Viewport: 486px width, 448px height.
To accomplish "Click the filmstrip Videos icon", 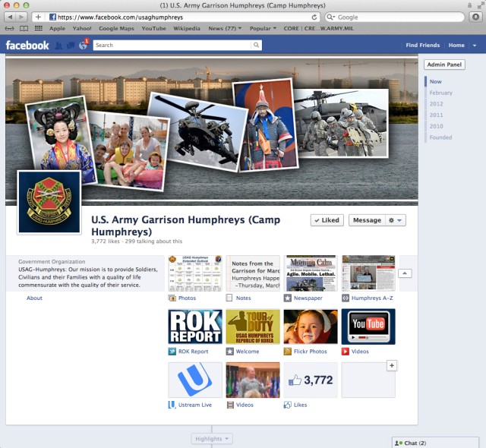I will tap(230, 405).
